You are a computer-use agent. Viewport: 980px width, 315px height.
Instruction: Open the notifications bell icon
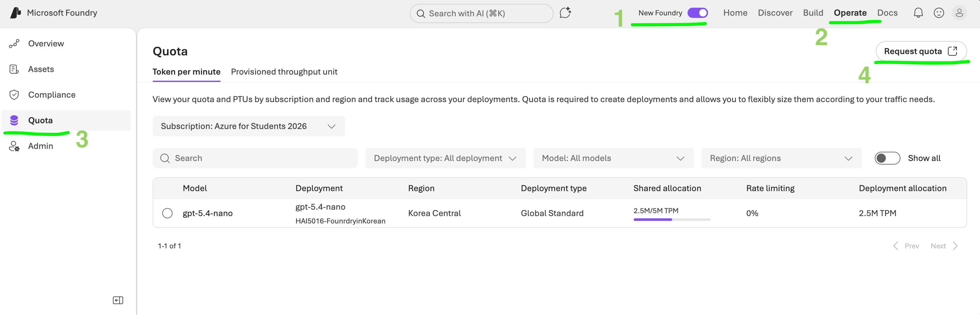tap(918, 13)
